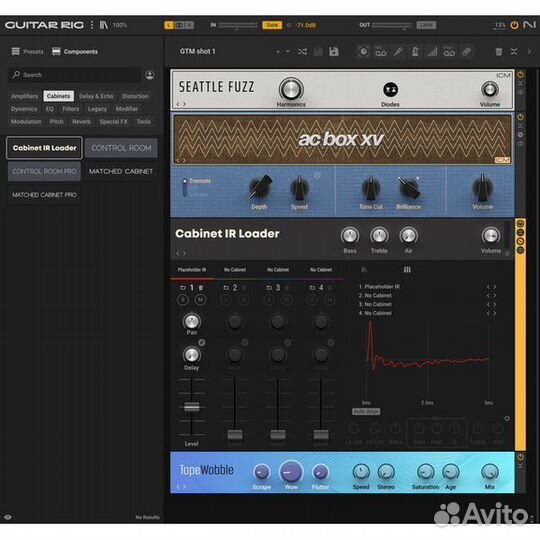Delete IR in slot 1 with trash icon

(x=200, y=288)
